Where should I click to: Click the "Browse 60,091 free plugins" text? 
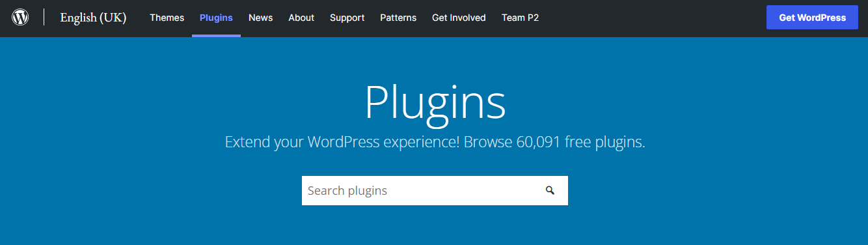tap(554, 142)
